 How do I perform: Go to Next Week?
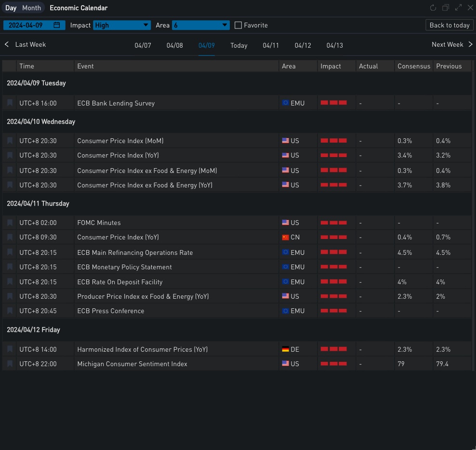(452, 44)
